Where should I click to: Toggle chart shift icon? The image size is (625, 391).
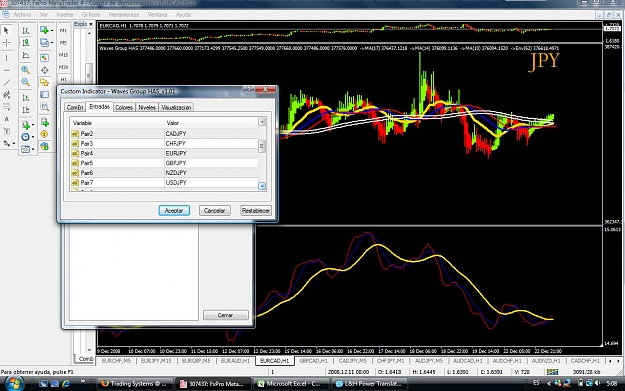click(26, 110)
